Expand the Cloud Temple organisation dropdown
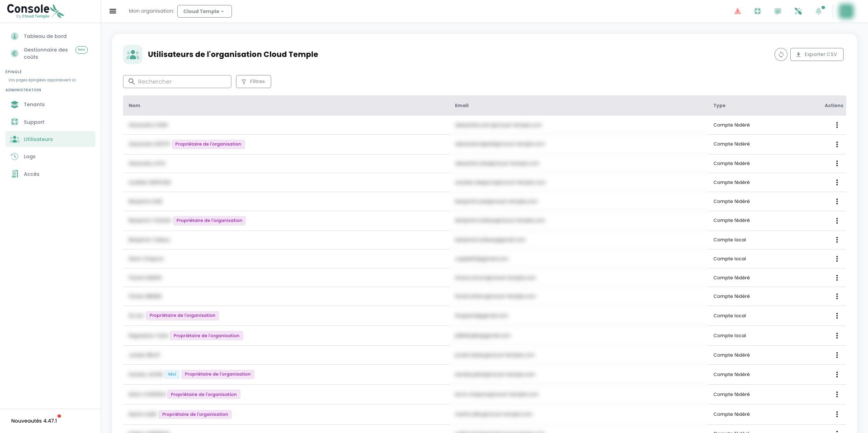Viewport: 868px width, 433px height. point(204,11)
